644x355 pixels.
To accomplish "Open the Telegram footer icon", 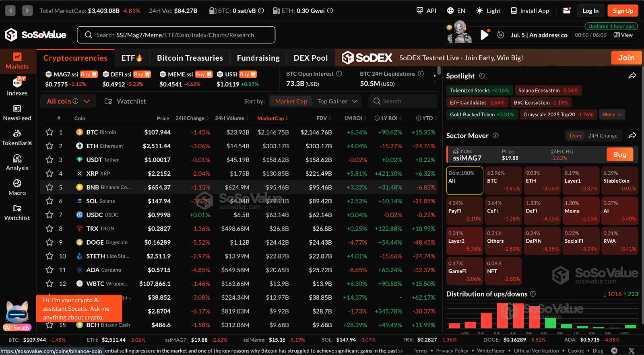I will (614, 351).
